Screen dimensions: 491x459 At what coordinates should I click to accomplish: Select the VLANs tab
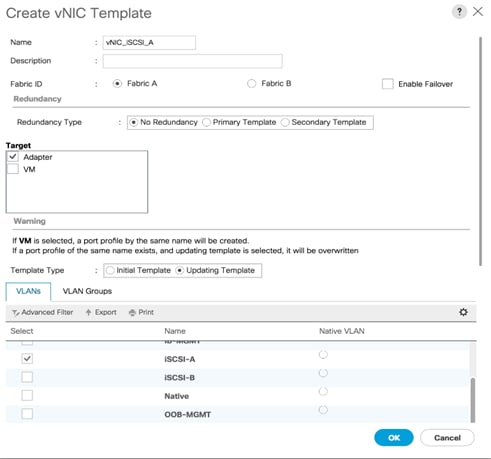click(x=28, y=291)
